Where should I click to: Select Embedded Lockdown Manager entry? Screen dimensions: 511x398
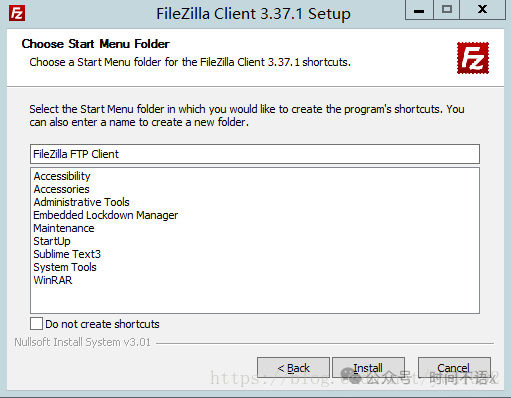(x=106, y=215)
